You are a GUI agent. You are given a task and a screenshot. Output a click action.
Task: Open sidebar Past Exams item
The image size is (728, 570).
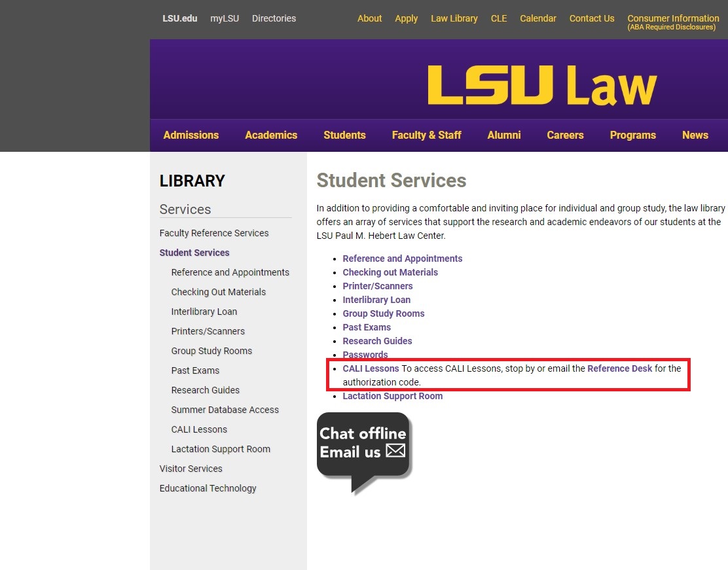(196, 370)
